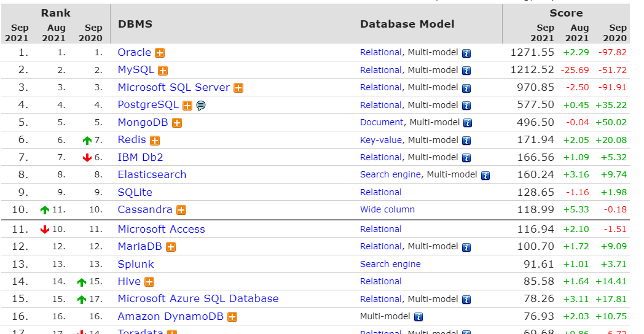Screen dimensions: 644x334
Task: Click the info icon in Elasticsearch's row
Action: coord(485,176)
